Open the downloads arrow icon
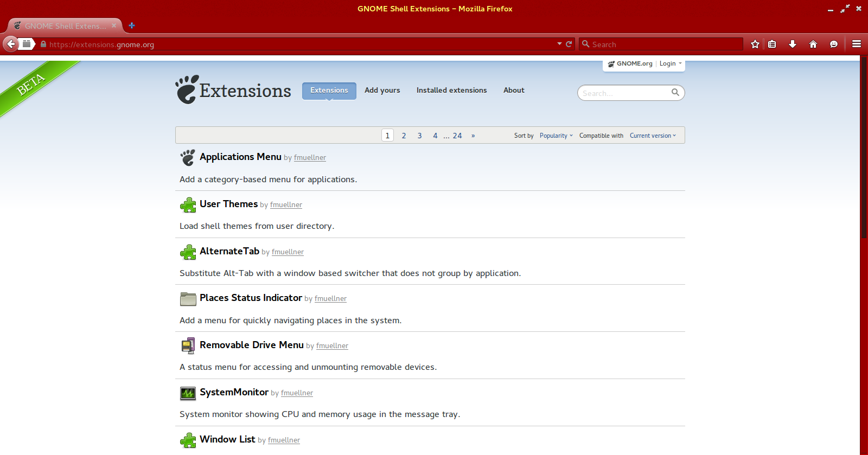Viewport: 868px width, 455px height. (x=793, y=44)
